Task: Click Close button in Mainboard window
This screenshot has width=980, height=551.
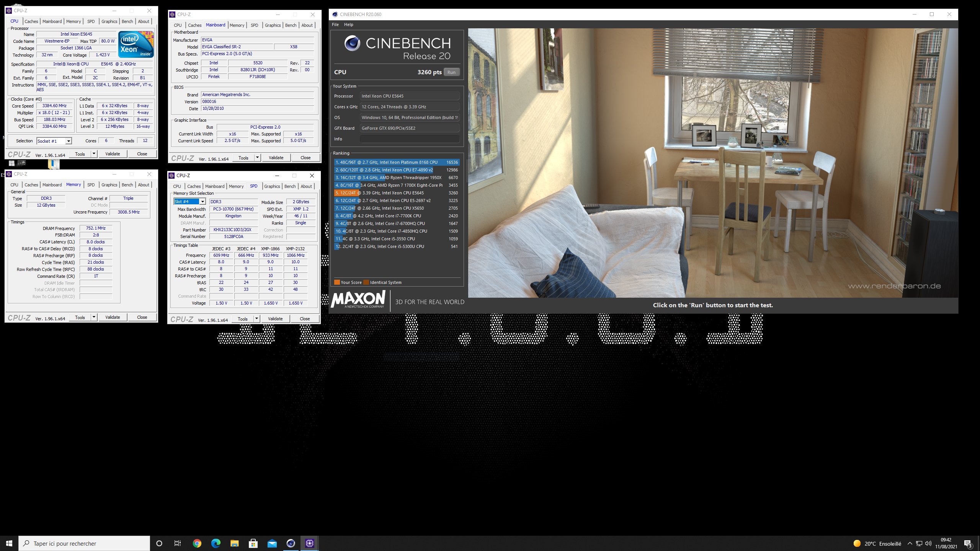Action: point(305,158)
